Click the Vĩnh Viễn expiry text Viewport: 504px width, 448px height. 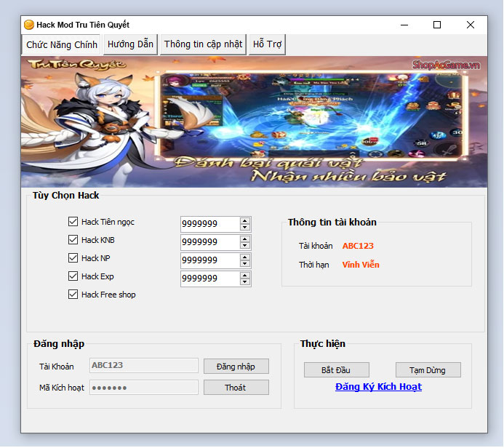pos(361,265)
